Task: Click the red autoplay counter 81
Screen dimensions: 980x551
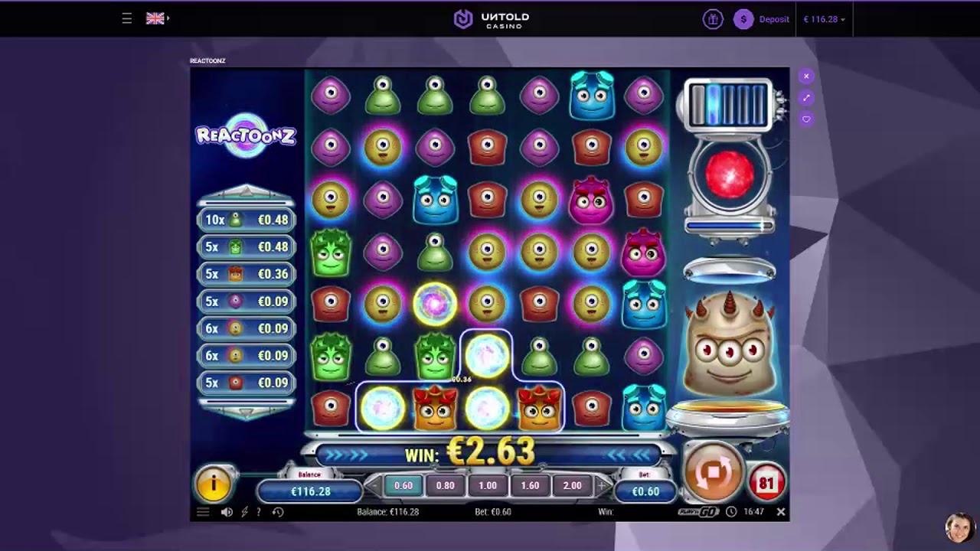Action: [766, 483]
